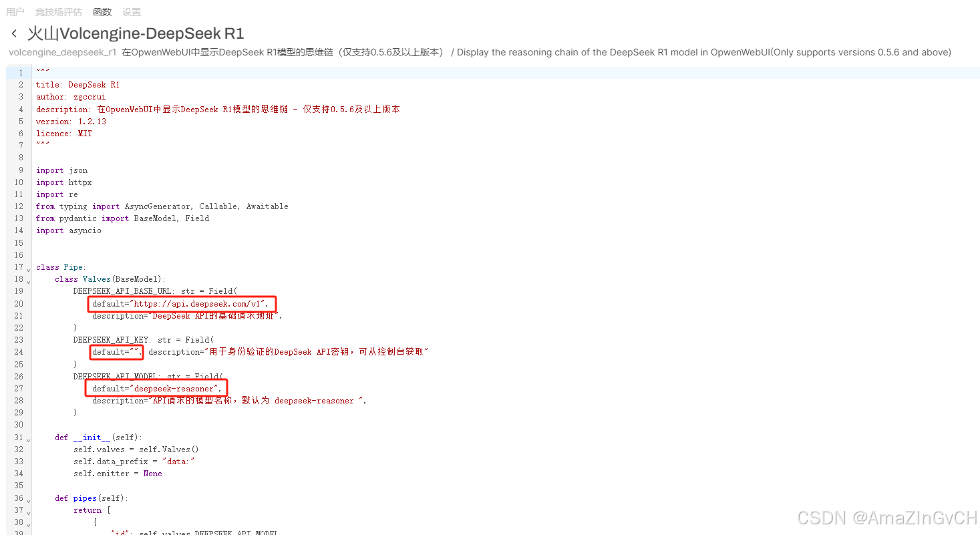Click the DeepSeek API的基础请求地址 description line
Screen dimensions: 980x535
point(188,316)
